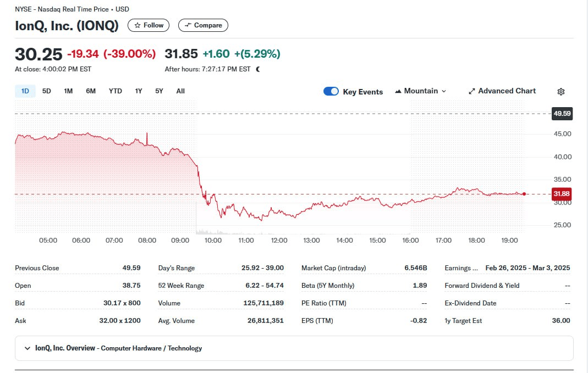Expand the IonQ, Inc. Overview section
The width and height of the screenshot is (588, 373).
[x=294, y=348]
